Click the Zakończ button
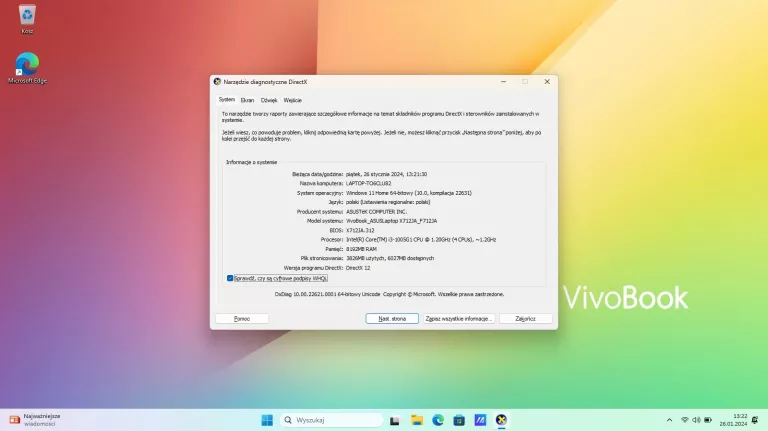This screenshot has width=768, height=431. [526, 319]
